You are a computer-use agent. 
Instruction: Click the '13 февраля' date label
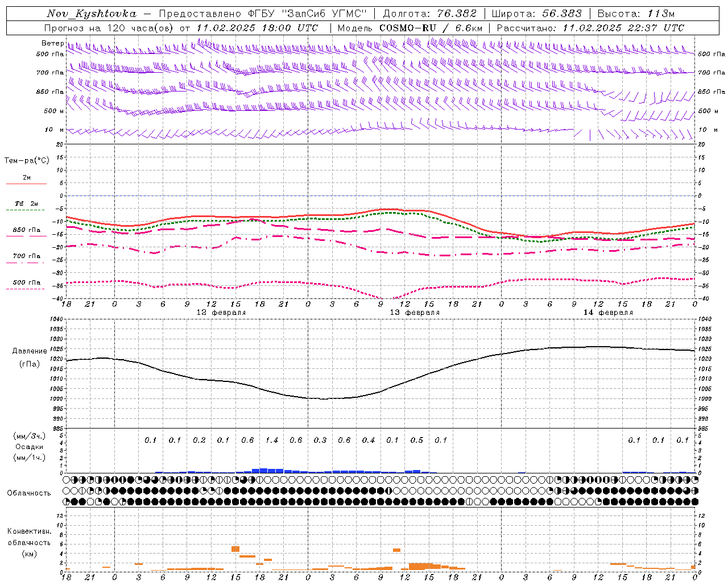point(415,313)
